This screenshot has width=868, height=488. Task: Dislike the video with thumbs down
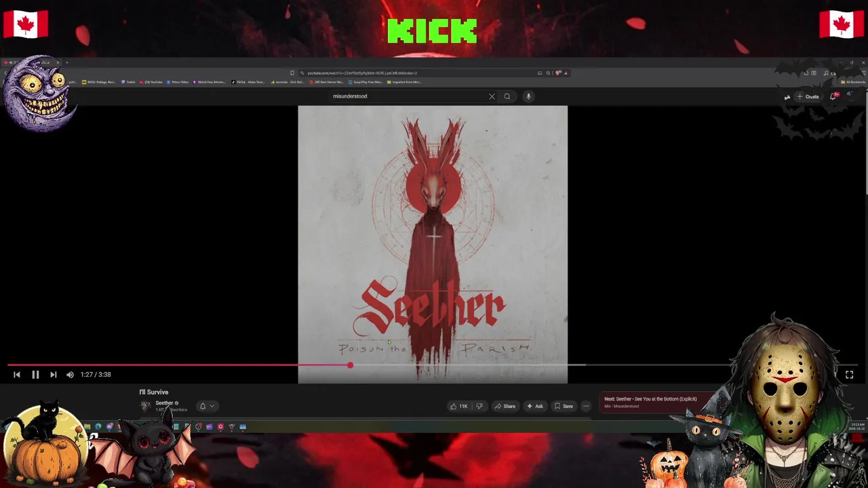click(x=479, y=406)
